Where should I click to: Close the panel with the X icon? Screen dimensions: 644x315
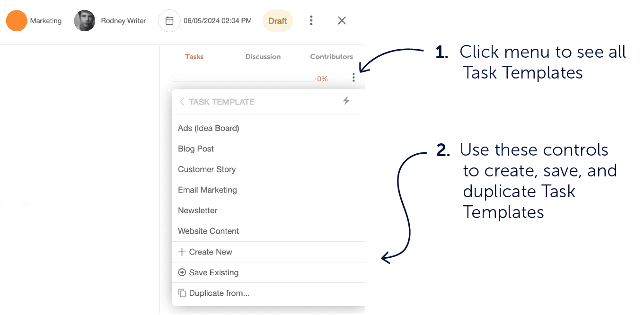pos(342,20)
